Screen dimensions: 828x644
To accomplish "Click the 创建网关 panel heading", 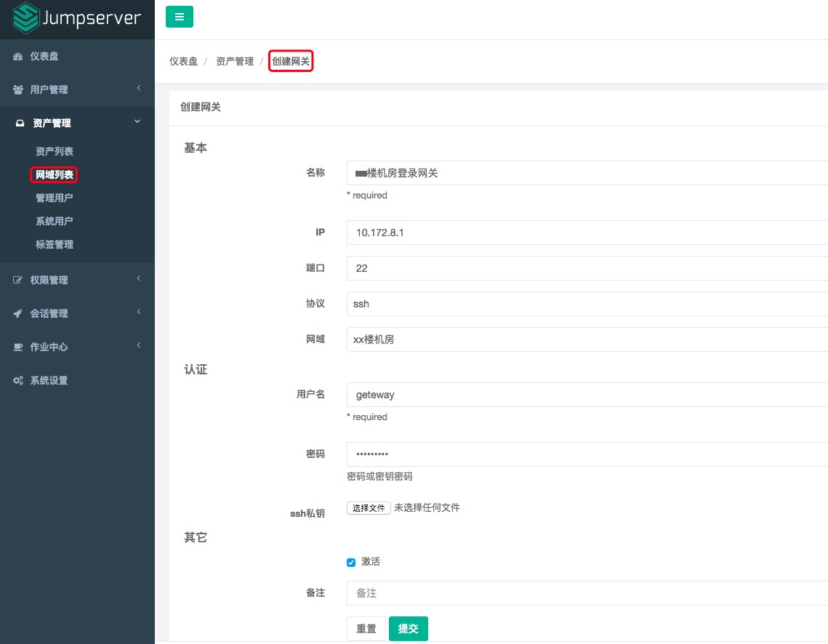I will [x=201, y=107].
